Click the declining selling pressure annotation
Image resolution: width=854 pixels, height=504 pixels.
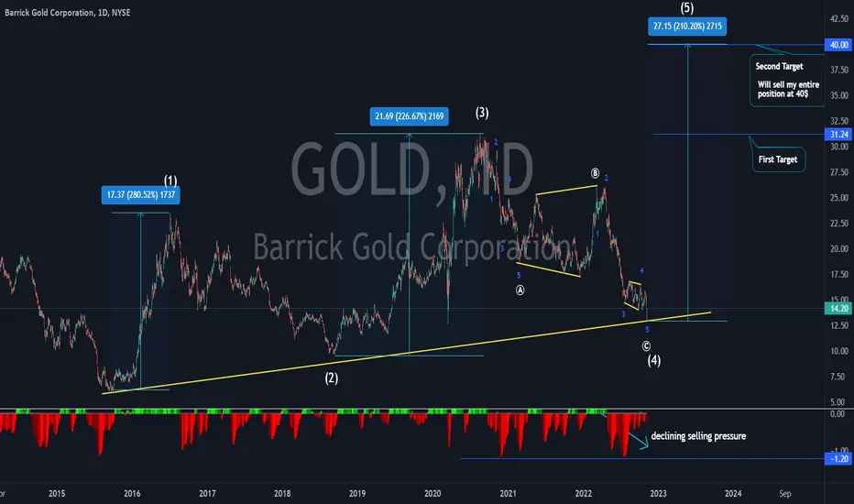click(x=698, y=436)
